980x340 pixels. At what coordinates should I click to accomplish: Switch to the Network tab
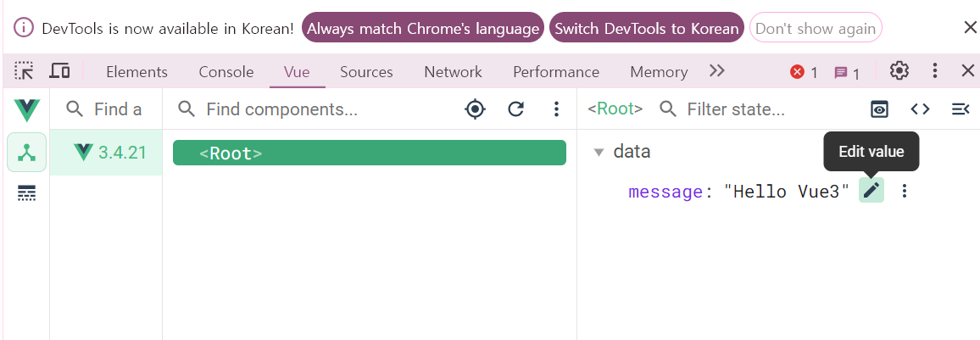(x=453, y=72)
